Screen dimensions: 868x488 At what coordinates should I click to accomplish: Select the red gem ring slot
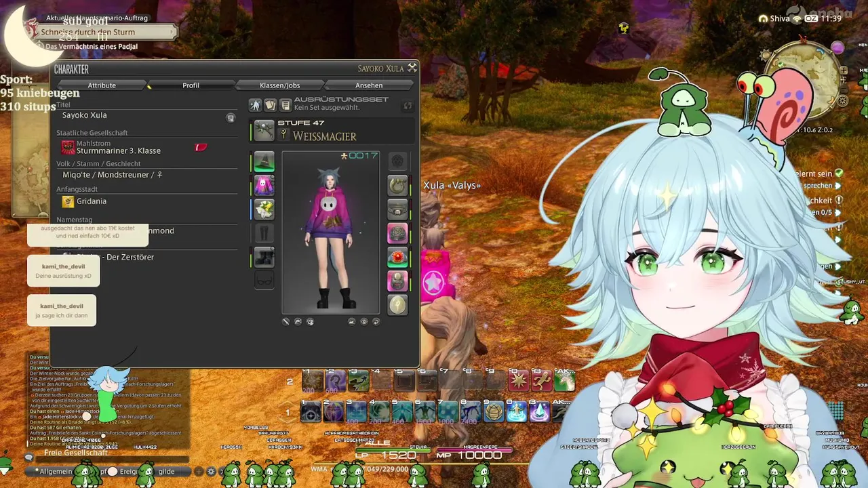[397, 257]
